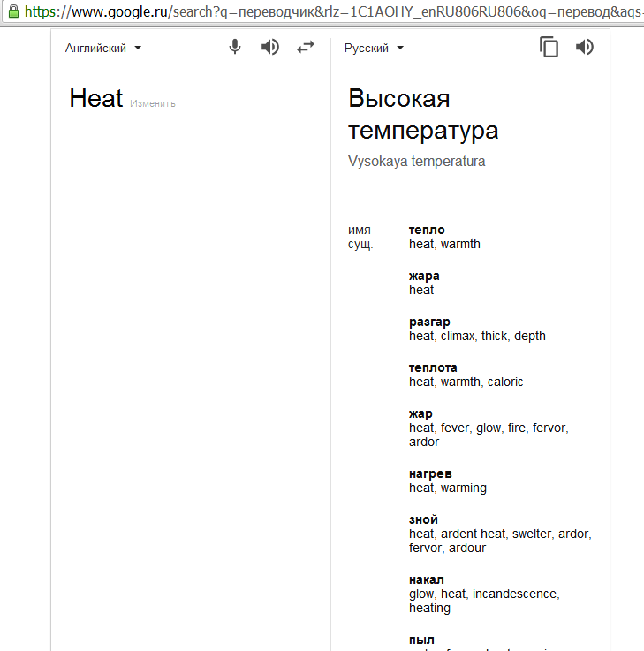The width and height of the screenshot is (644, 651).
Task: Select the dictionary entry зной
Action: (423, 519)
